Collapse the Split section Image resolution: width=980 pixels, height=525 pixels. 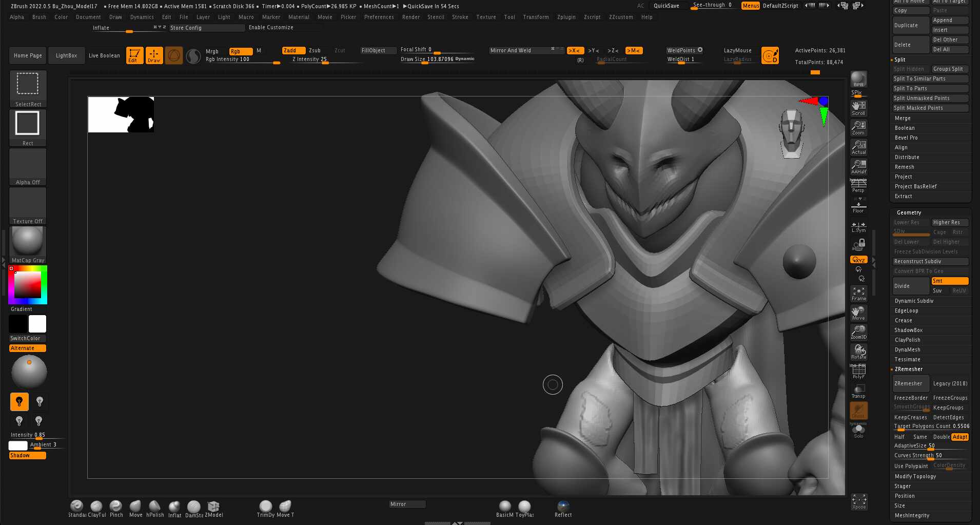[x=899, y=60]
